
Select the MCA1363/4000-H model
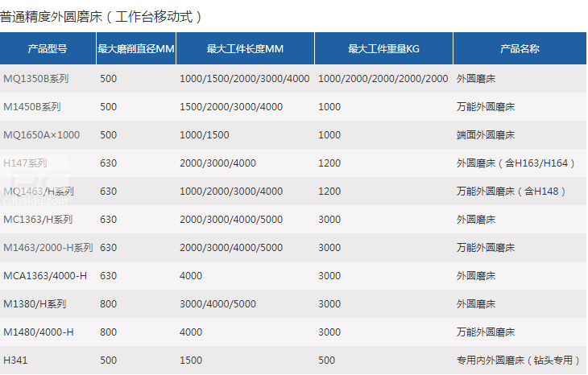click(x=45, y=276)
